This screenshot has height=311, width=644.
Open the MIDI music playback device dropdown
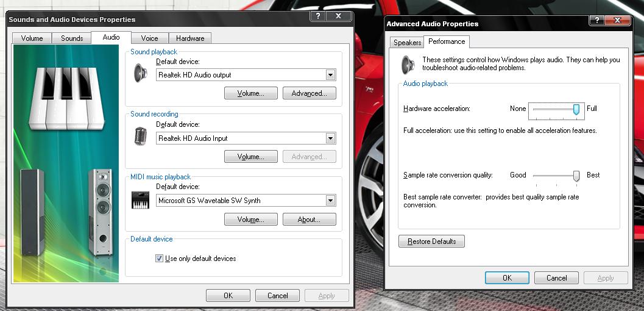click(x=330, y=201)
